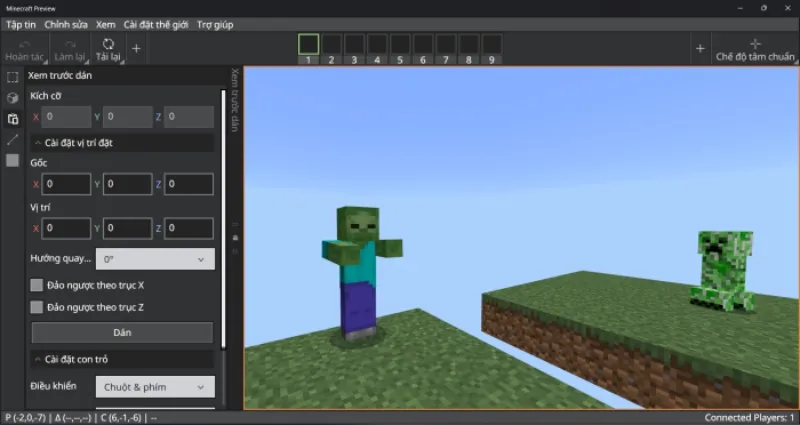Select hotbar slot 8
This screenshot has height=425, width=800.
pyautogui.click(x=469, y=44)
